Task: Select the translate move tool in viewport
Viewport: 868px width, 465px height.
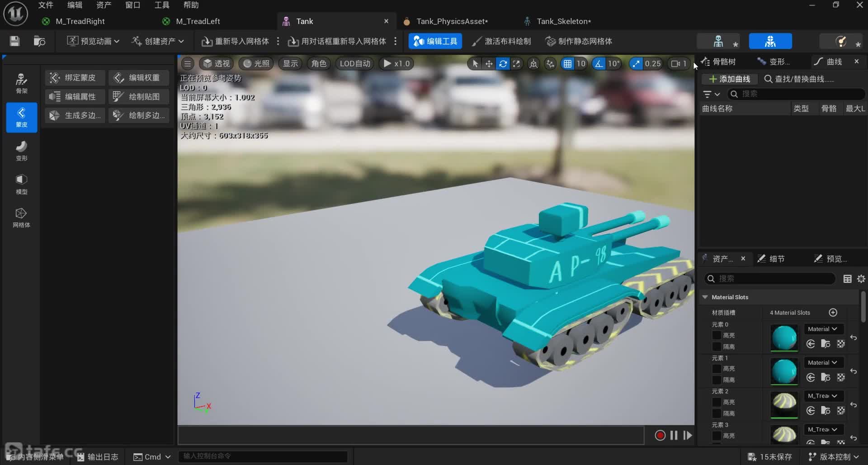Action: coord(489,64)
